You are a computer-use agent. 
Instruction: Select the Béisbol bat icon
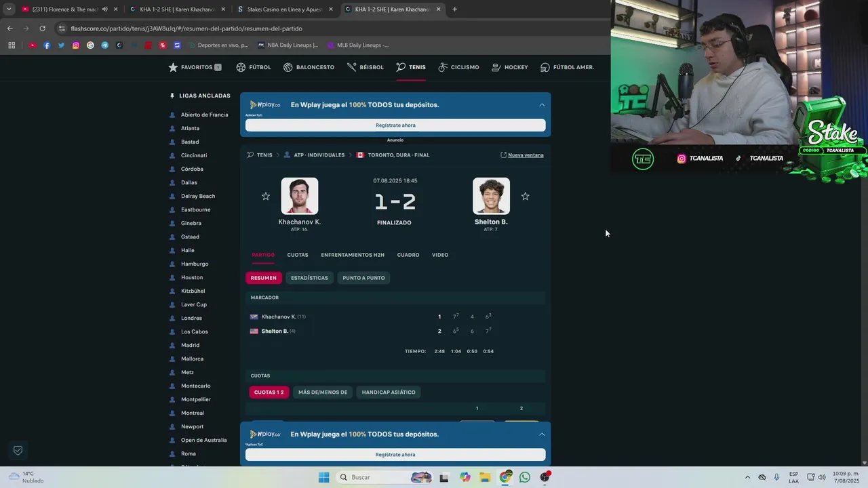pos(351,67)
